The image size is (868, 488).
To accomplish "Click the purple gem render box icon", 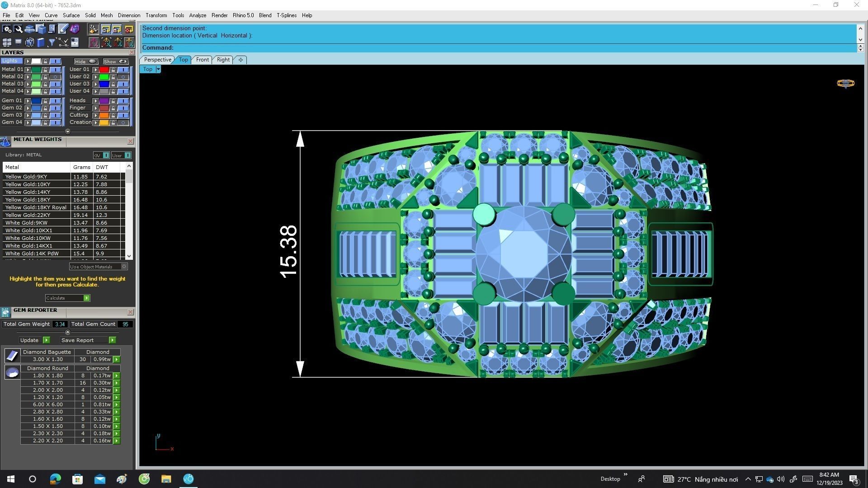I will (75, 29).
